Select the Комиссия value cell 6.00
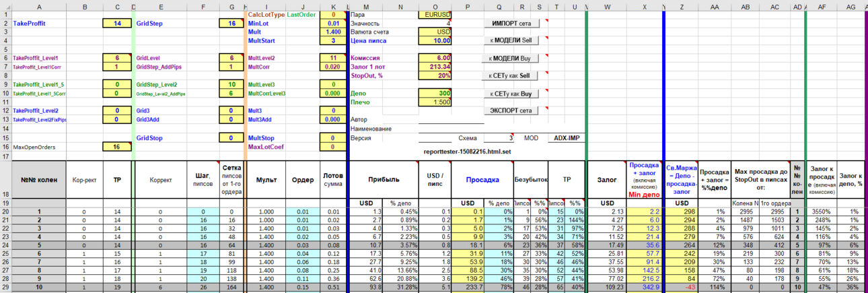The width and height of the screenshot is (868, 293). [435, 58]
